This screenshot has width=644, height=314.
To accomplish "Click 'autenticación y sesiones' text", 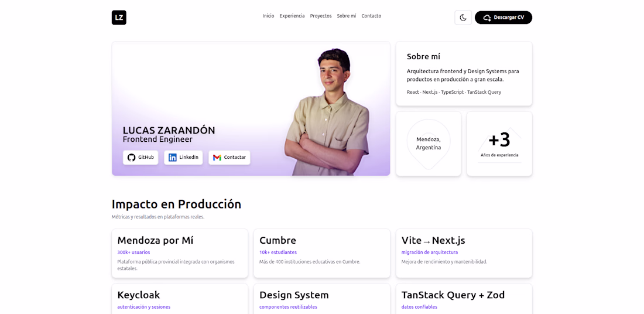I will pyautogui.click(x=144, y=307).
